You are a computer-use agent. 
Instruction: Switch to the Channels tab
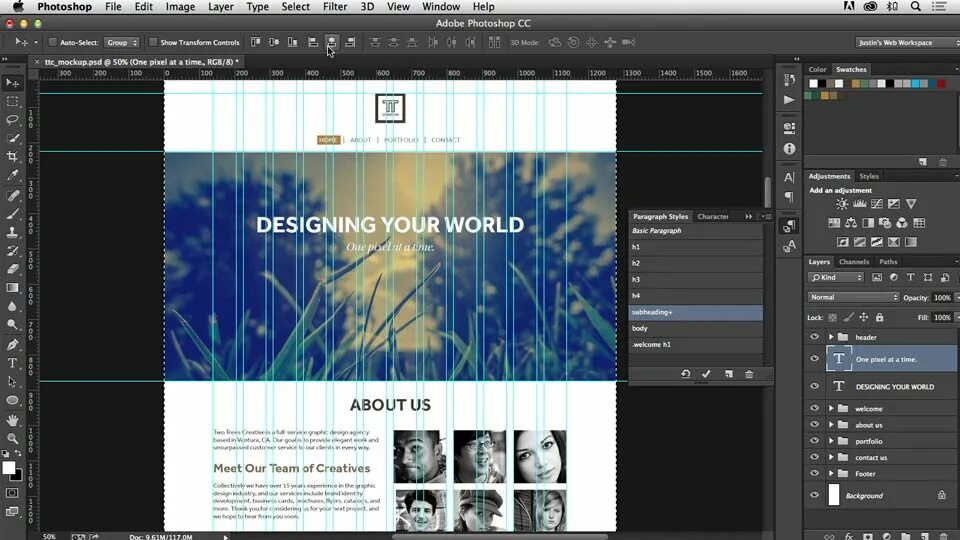coord(853,261)
